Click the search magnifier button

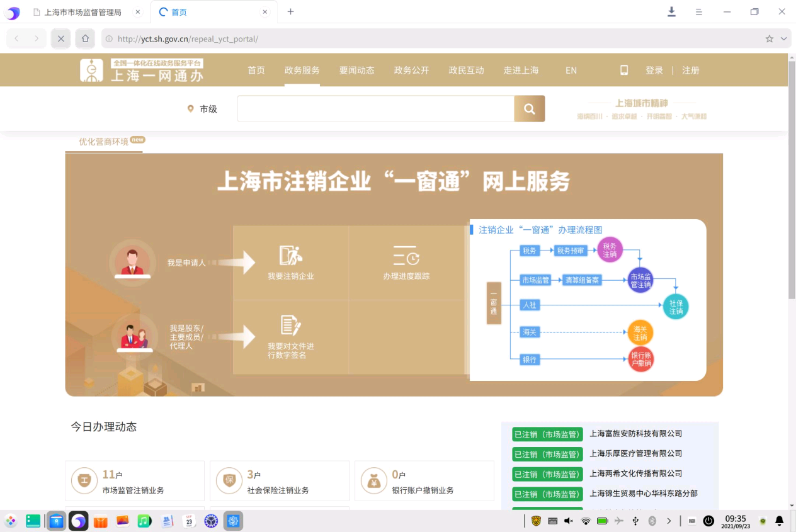[x=529, y=109]
